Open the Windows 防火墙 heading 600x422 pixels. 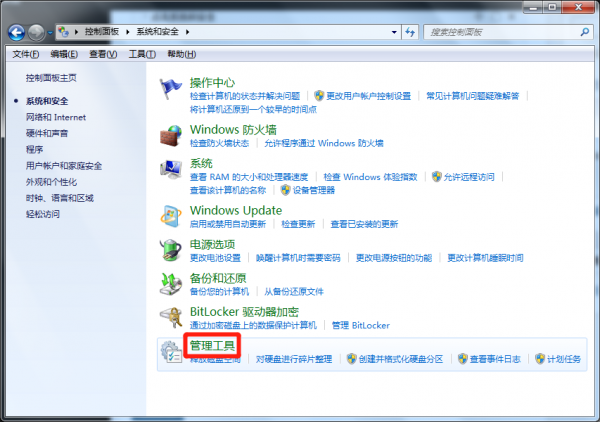pos(233,130)
